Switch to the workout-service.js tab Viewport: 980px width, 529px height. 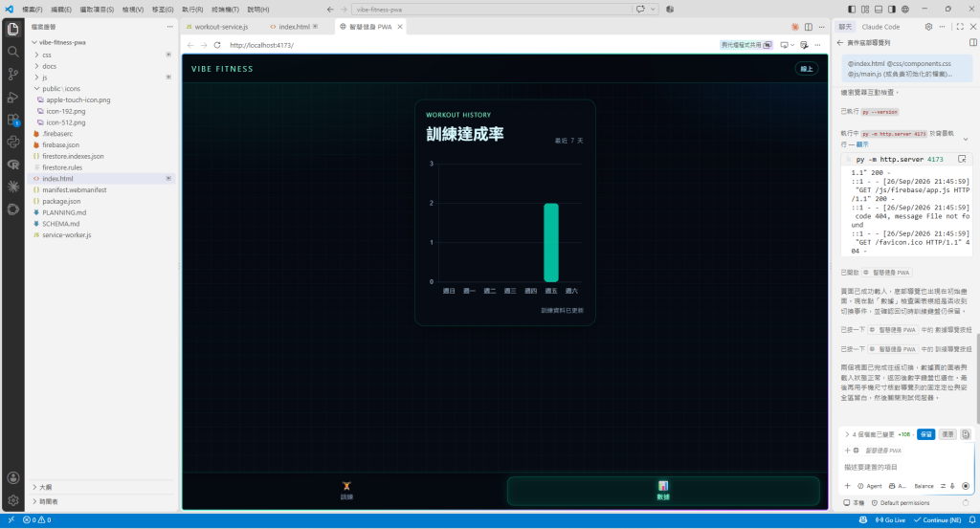221,27
